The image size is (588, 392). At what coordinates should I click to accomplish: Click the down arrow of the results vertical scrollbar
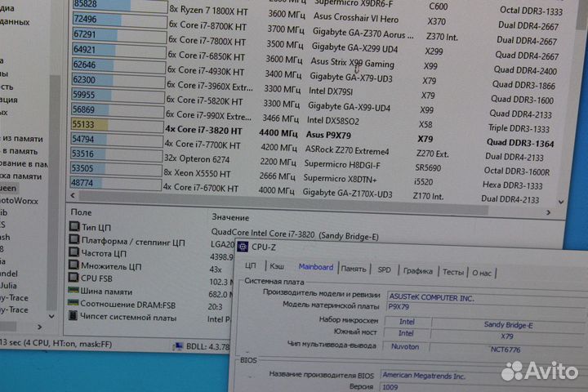[x=561, y=202]
